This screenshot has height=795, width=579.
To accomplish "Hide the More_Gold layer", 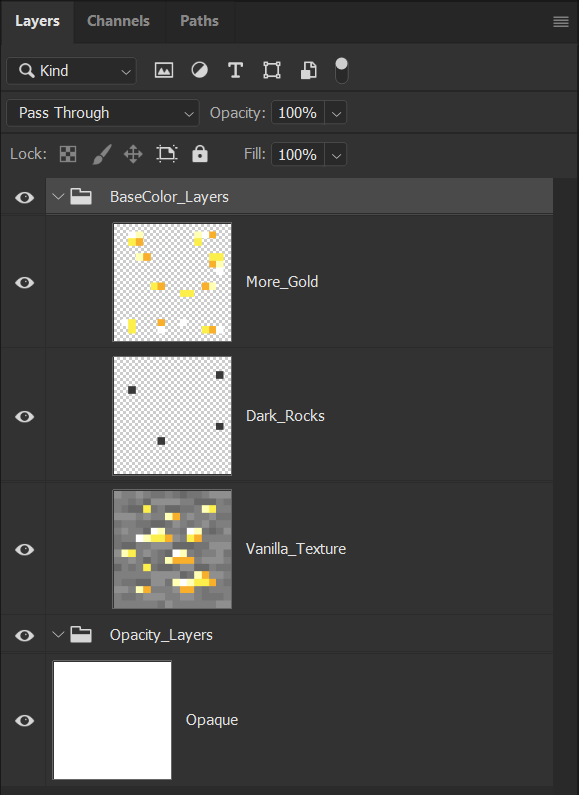I will (24, 282).
